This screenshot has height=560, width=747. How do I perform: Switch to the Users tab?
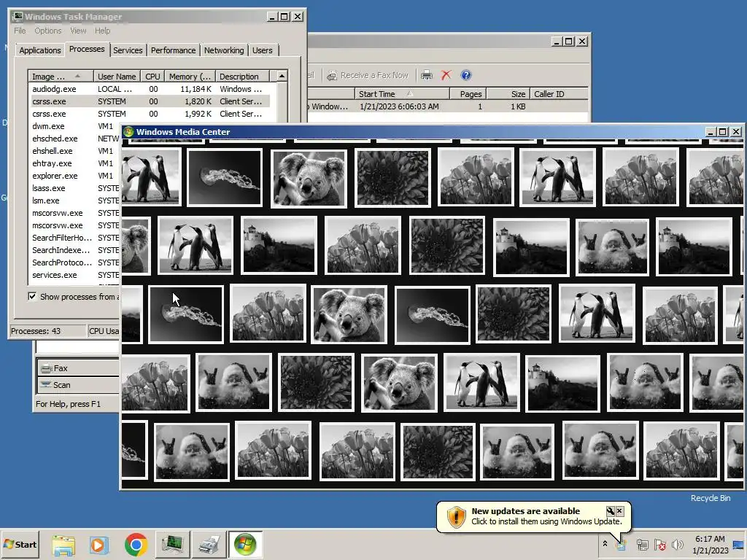(x=263, y=50)
